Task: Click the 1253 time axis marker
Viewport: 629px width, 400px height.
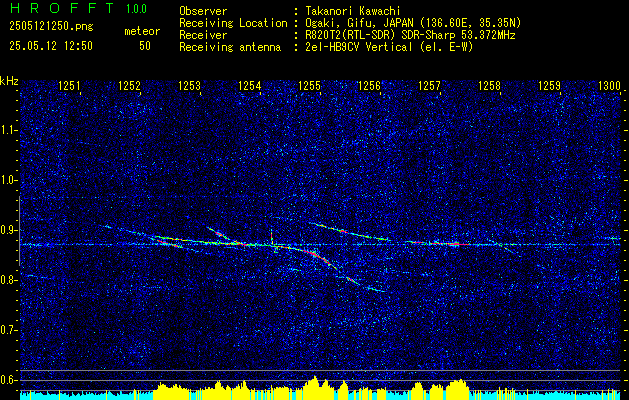Action: click(x=189, y=85)
